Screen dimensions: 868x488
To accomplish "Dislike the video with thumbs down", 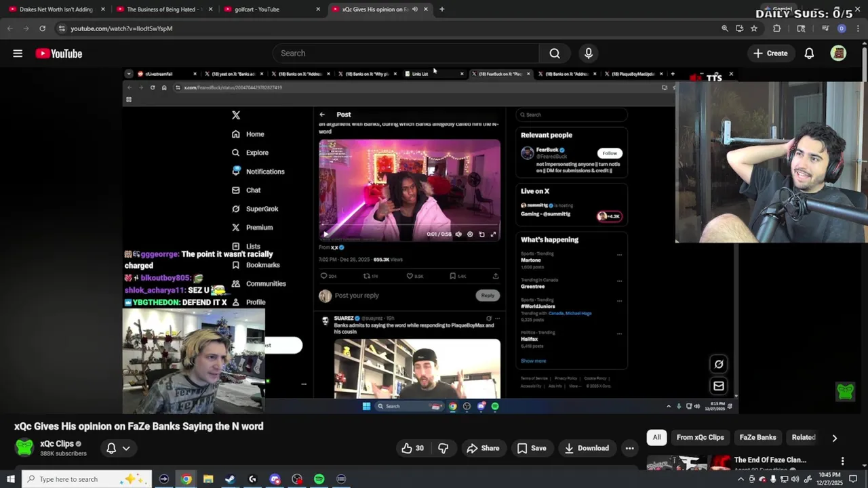I will tap(443, 448).
